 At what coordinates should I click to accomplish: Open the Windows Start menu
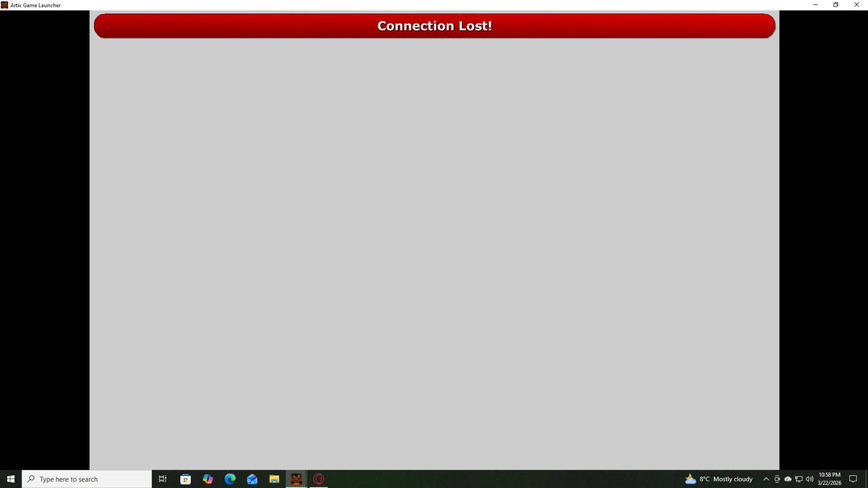tap(11, 479)
